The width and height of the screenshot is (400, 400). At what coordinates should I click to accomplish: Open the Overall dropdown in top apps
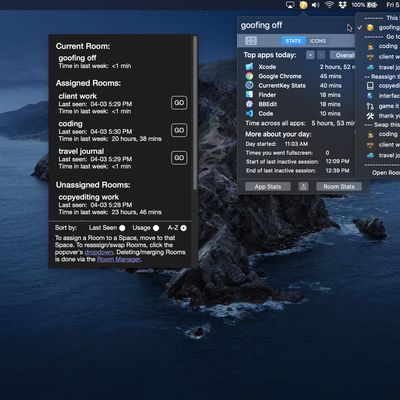click(x=342, y=55)
